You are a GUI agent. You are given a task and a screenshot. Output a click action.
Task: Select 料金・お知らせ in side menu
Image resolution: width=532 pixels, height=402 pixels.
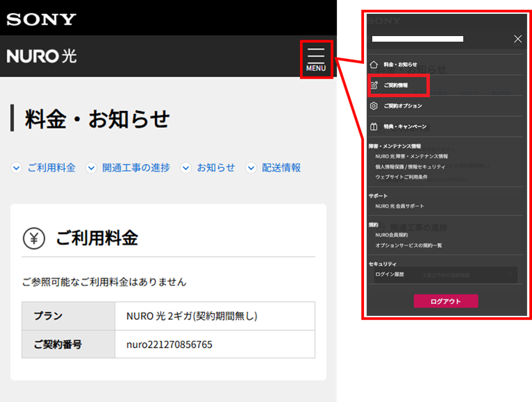point(400,65)
